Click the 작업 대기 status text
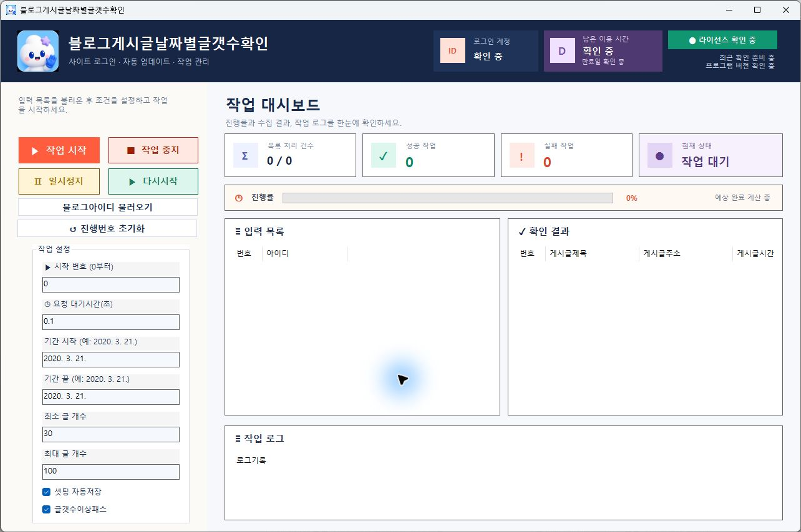 705,161
